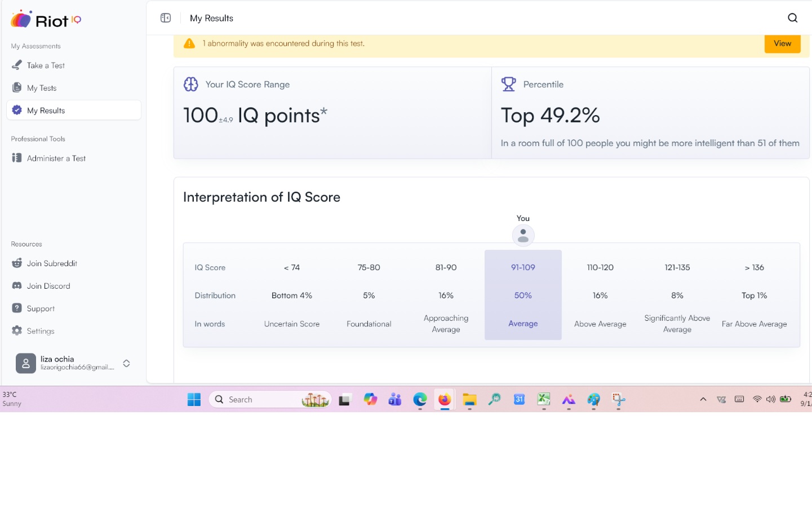Click the Support question mark icon
812x512 pixels.
pyautogui.click(x=17, y=308)
